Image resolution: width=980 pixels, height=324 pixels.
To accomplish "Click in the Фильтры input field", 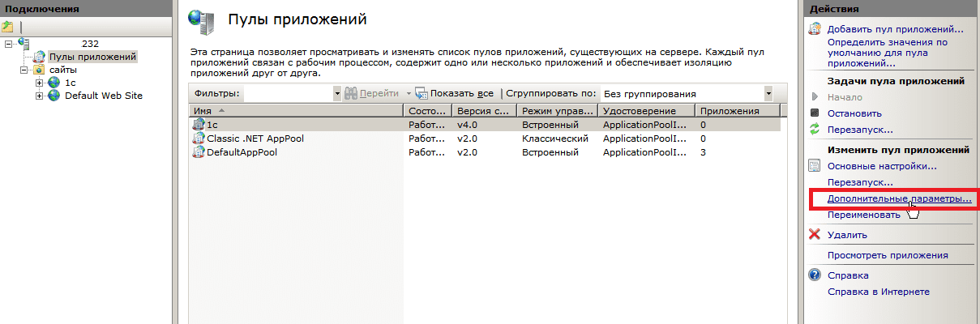I will coord(289,93).
